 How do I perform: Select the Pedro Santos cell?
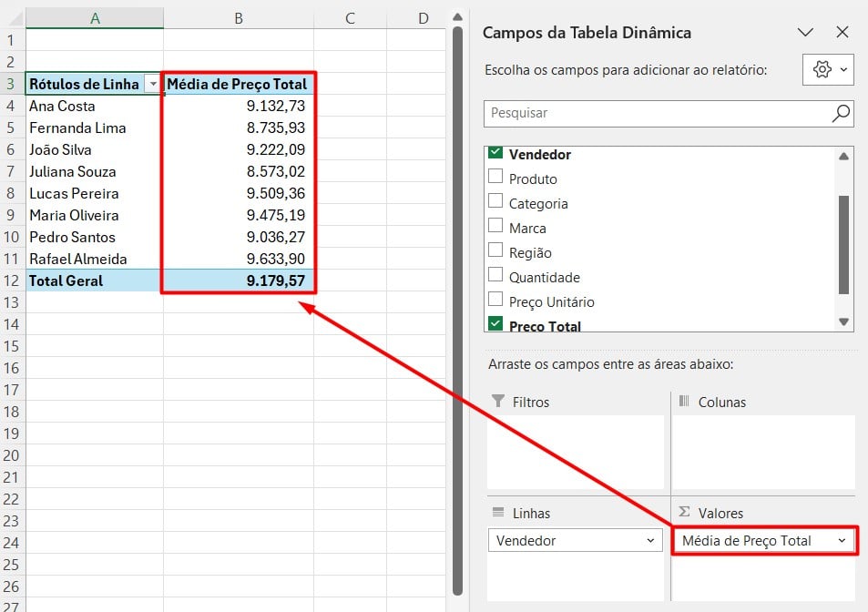pyautogui.click(x=95, y=237)
